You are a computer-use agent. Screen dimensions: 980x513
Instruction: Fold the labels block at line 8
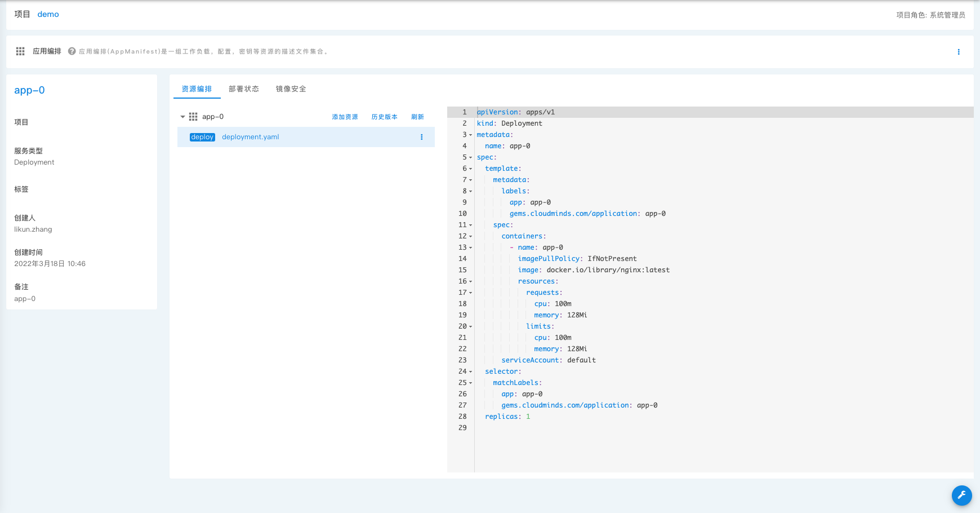tap(471, 191)
